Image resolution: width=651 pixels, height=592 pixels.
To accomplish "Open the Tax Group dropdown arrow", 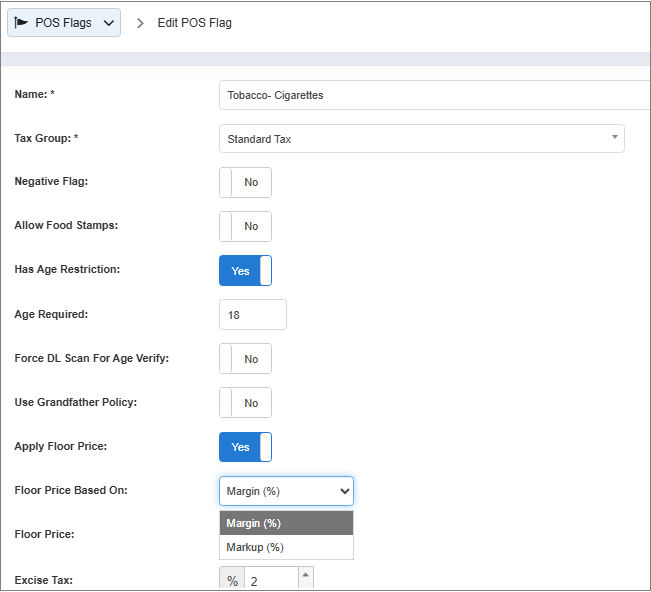I will tap(614, 138).
